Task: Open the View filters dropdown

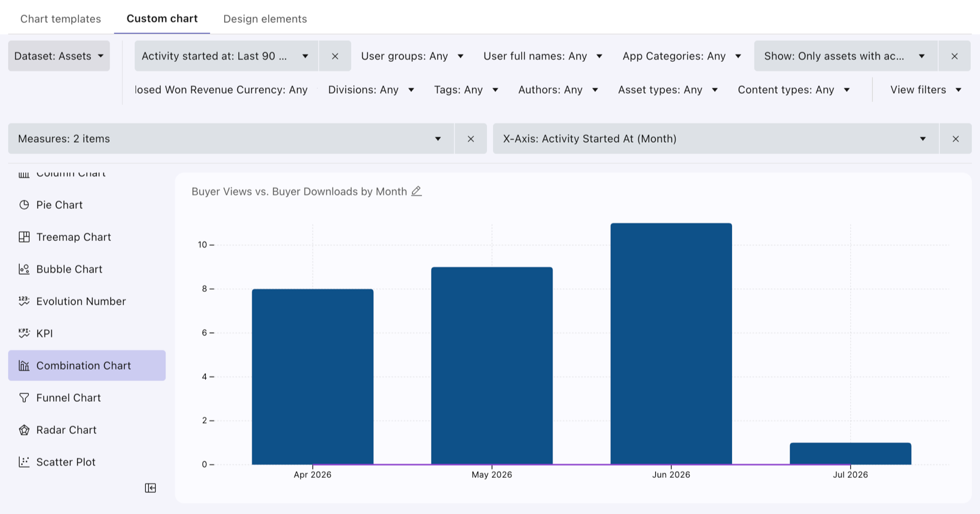Action: pyautogui.click(x=925, y=89)
